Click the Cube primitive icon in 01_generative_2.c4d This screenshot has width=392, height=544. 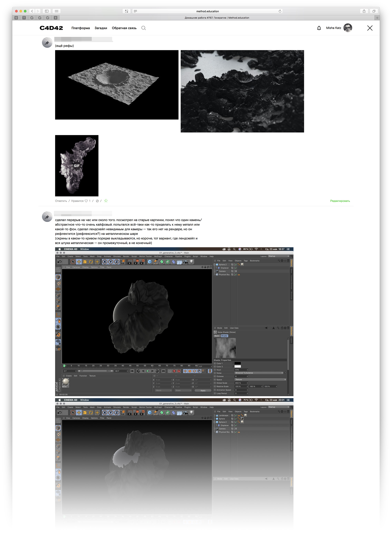click(x=150, y=262)
